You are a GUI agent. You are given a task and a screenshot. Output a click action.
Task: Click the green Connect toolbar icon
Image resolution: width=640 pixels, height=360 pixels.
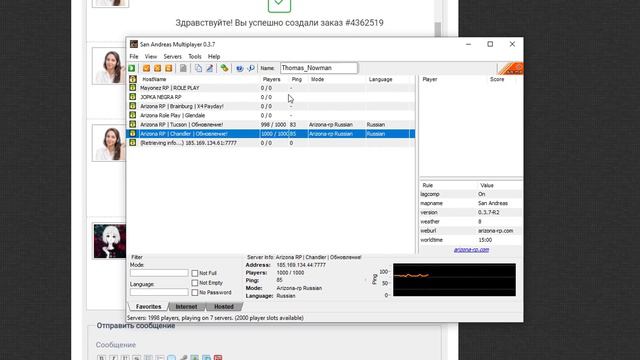click(132, 68)
